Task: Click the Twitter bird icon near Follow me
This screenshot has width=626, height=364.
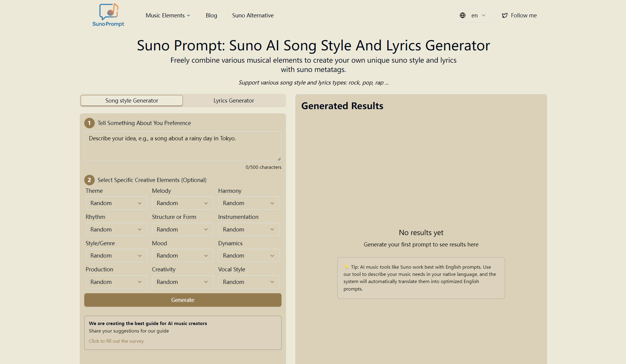Action: coord(505,15)
